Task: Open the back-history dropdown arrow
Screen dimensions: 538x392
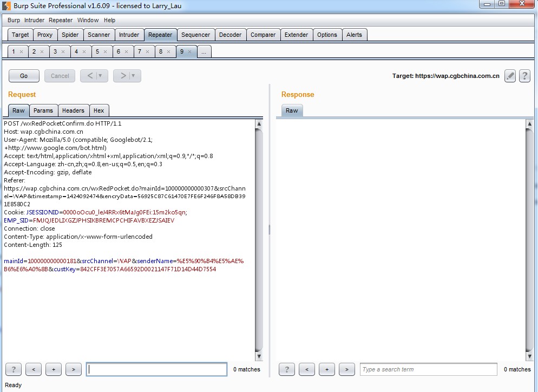Action: pyautogui.click(x=100, y=75)
